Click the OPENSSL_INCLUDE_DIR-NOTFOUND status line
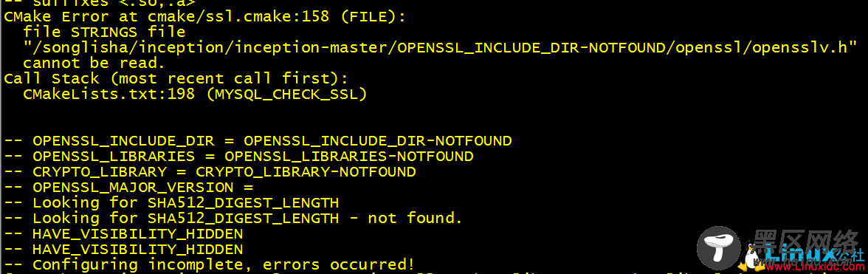The height and width of the screenshot is (274, 868). [258, 140]
